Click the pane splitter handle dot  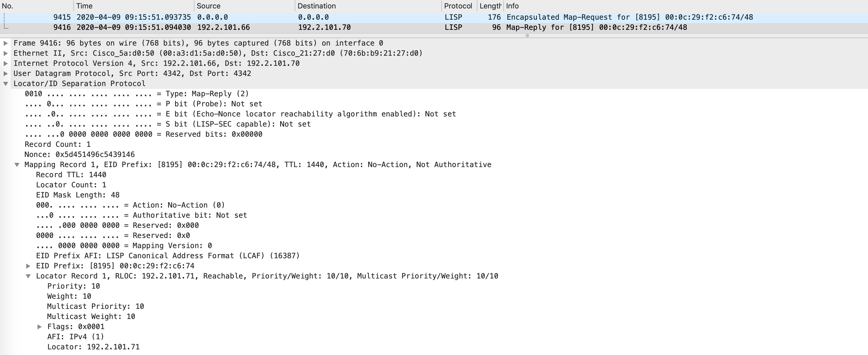[x=527, y=36]
